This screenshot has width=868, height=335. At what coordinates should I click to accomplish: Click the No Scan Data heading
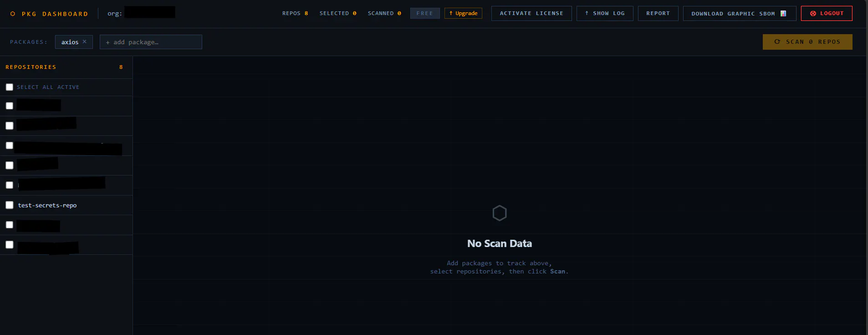point(500,243)
